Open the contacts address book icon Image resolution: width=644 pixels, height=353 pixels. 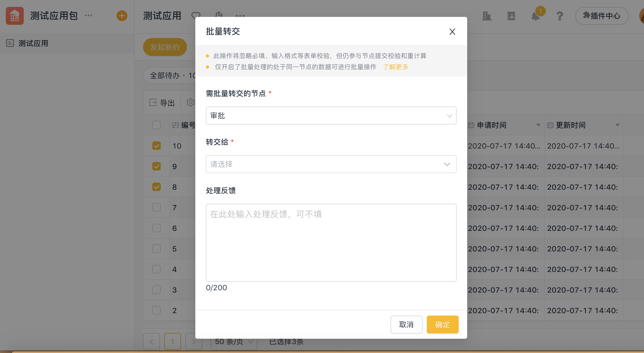tap(511, 16)
